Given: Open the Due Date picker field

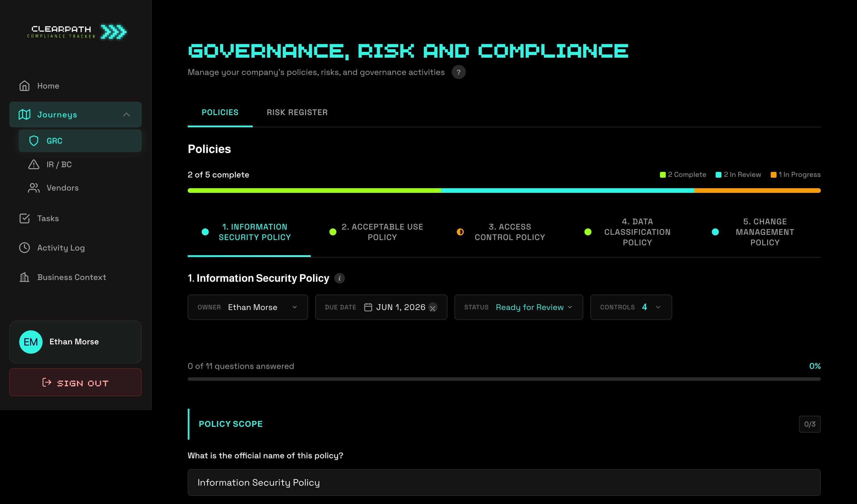Looking at the screenshot, I should [x=381, y=307].
